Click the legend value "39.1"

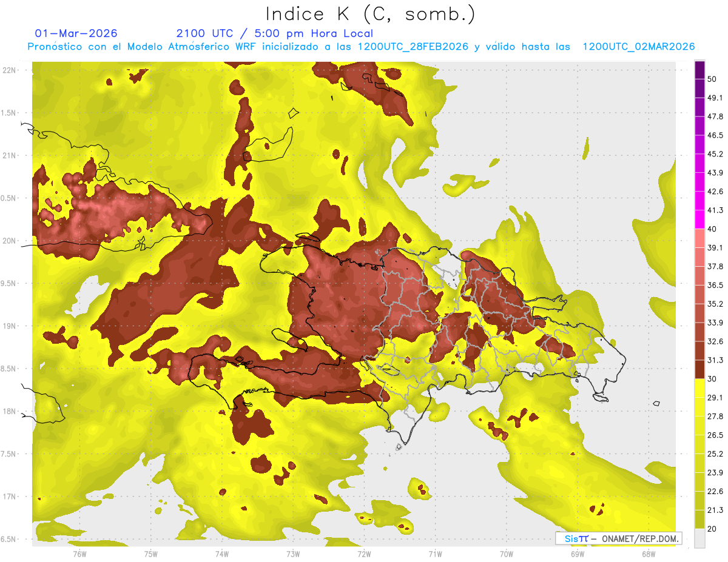tap(715, 247)
